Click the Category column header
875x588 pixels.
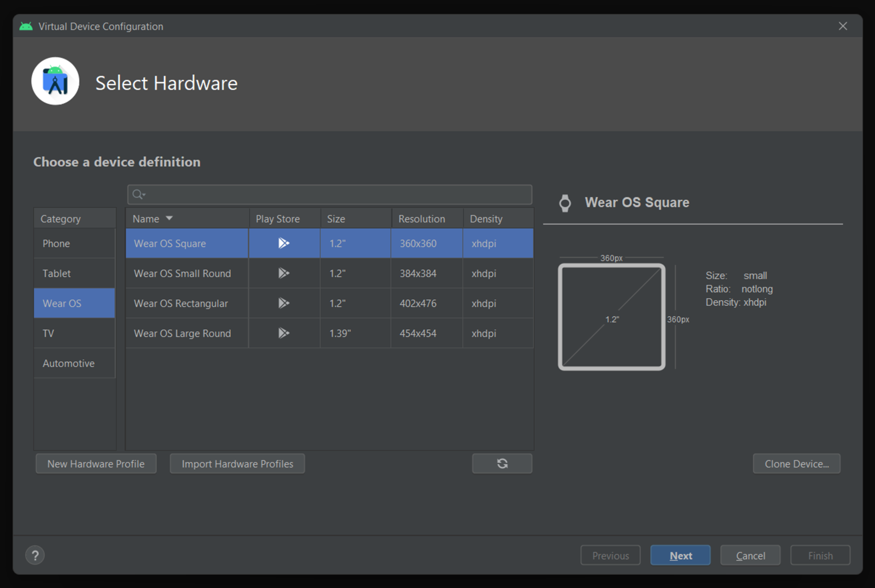(x=75, y=218)
